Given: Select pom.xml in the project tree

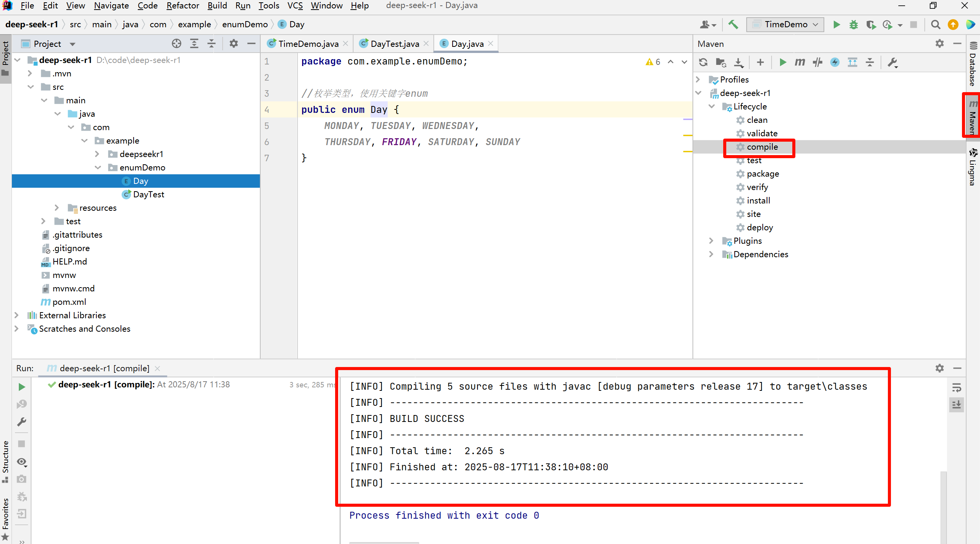Looking at the screenshot, I should tap(69, 302).
